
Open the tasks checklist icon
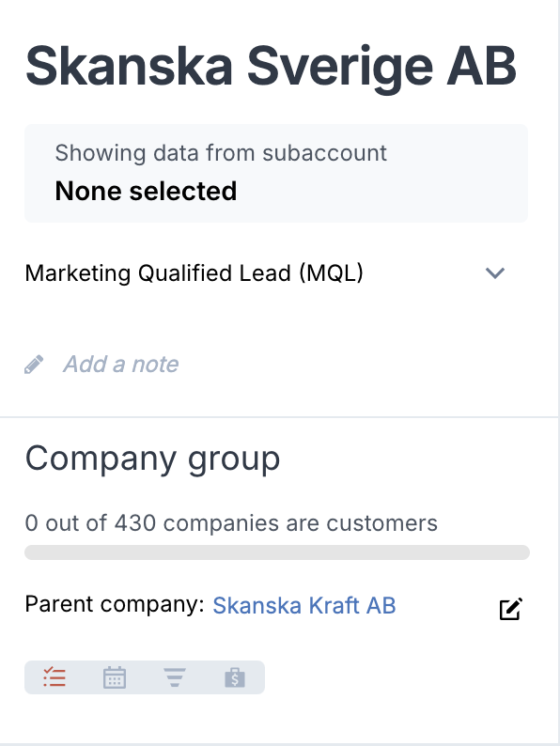point(54,677)
